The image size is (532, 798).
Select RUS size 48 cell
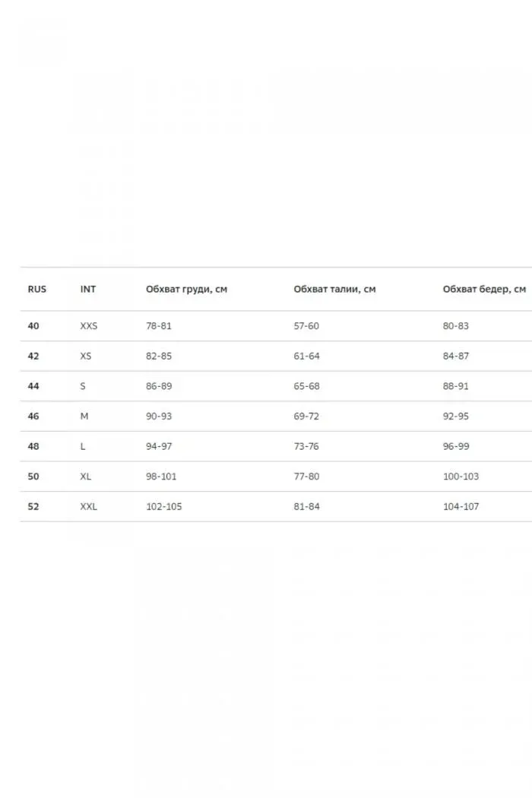pyautogui.click(x=33, y=446)
